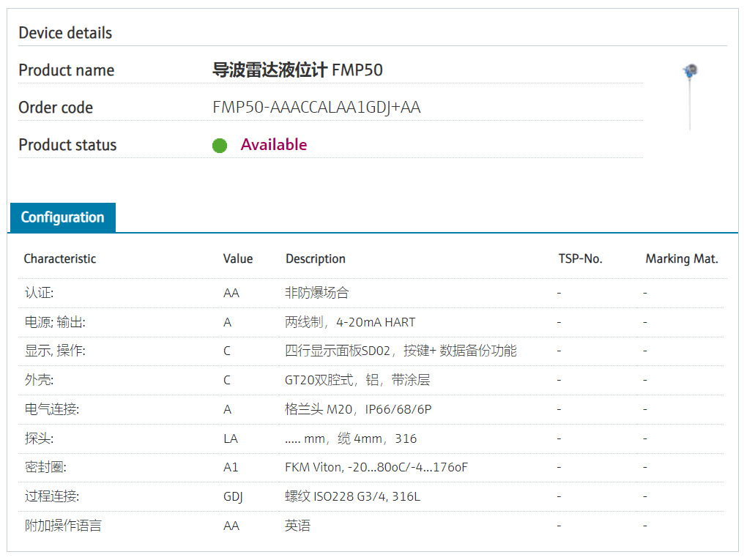Image resolution: width=744 pixels, height=560 pixels.
Task: Click the GDJ value for 过程连接
Action: pyautogui.click(x=233, y=496)
